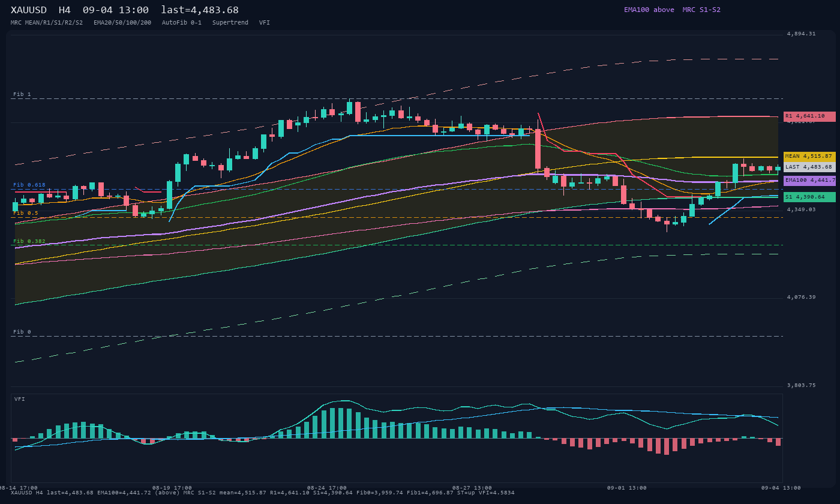Click the XAUUSD symbol in the chart title
This screenshot has width=840, height=504.
click(x=31, y=10)
